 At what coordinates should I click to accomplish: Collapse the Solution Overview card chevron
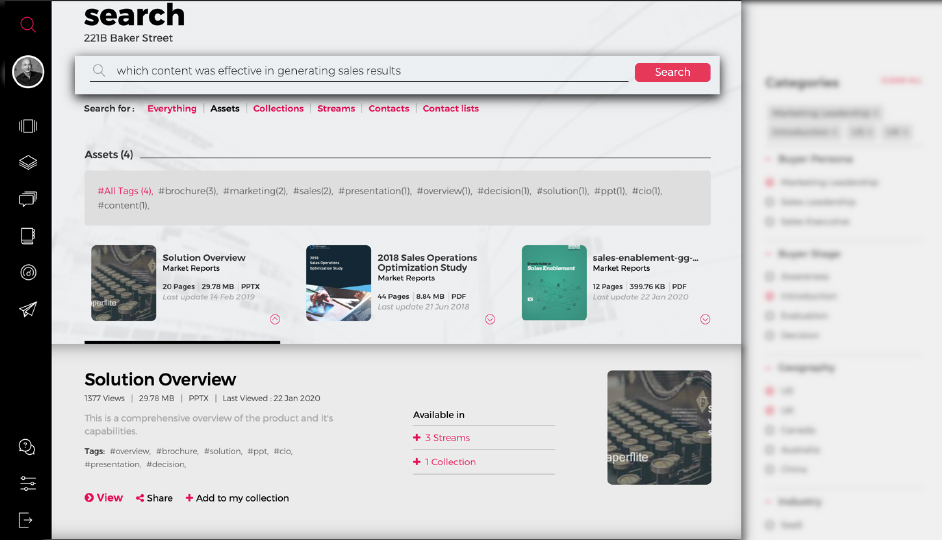tap(275, 320)
